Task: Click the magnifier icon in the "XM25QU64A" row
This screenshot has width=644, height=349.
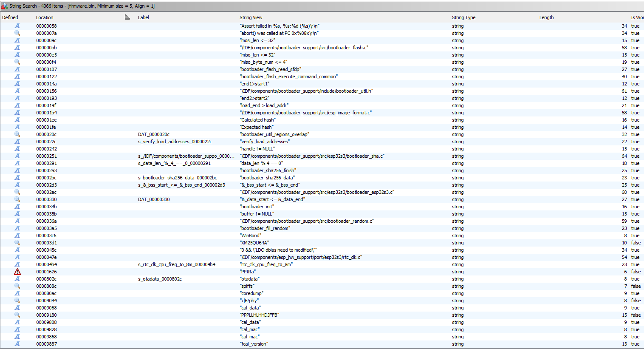Action: pyautogui.click(x=17, y=243)
